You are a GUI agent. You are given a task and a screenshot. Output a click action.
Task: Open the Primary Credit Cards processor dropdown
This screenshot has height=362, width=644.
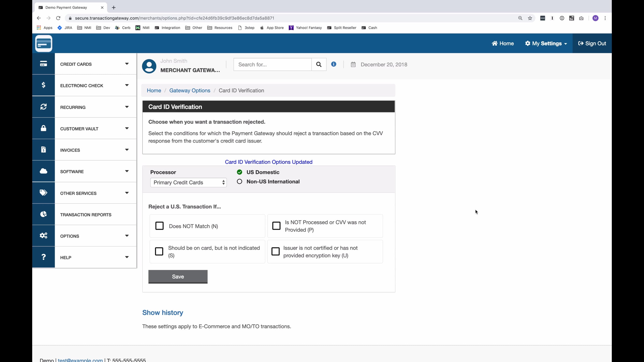click(x=188, y=183)
